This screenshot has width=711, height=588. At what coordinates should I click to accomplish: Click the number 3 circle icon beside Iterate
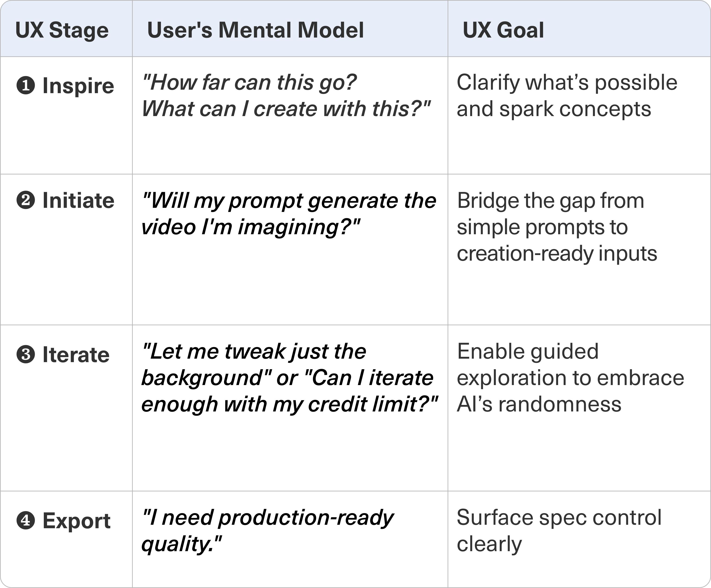click(x=26, y=355)
